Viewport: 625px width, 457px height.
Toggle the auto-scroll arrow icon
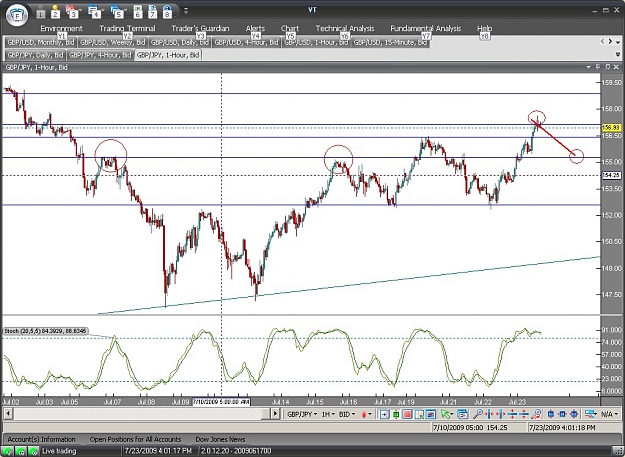pos(384,414)
